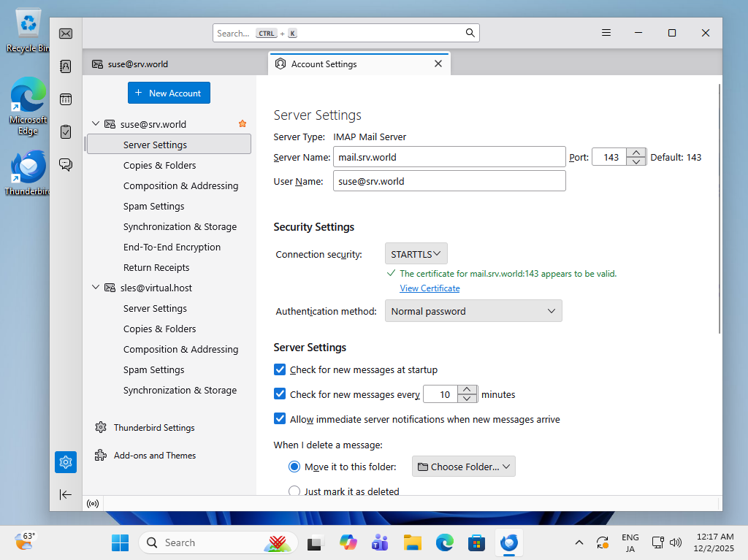Click the Settings gear in spaces toolbar
The width and height of the screenshot is (748, 560).
(x=66, y=462)
